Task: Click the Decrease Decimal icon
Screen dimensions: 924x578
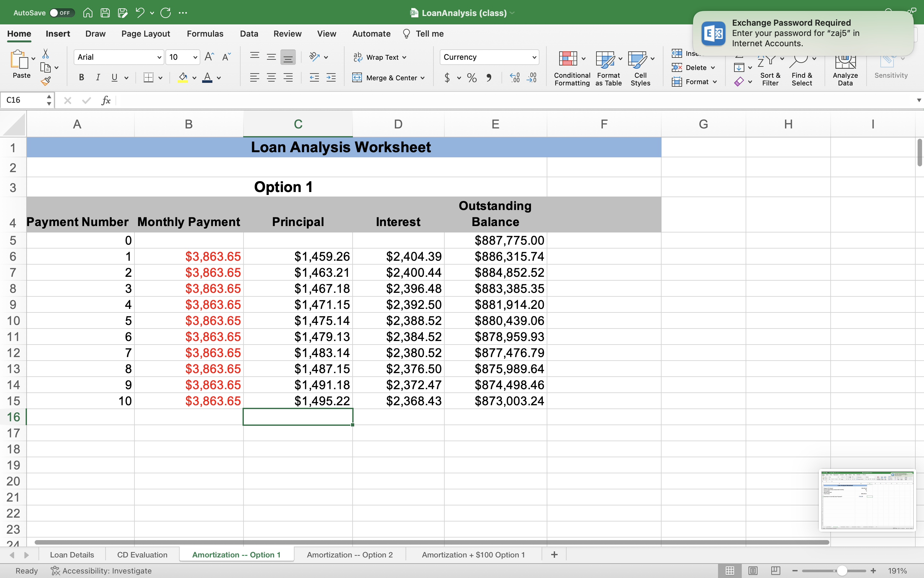Action: click(532, 78)
